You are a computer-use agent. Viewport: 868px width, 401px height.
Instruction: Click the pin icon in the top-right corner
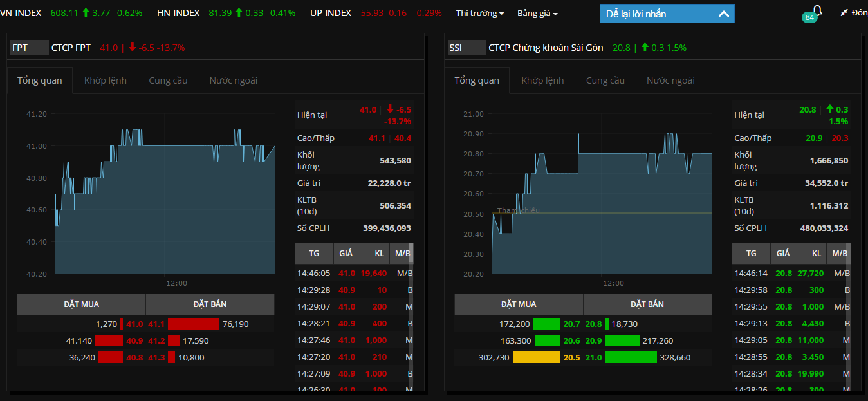coord(844,13)
